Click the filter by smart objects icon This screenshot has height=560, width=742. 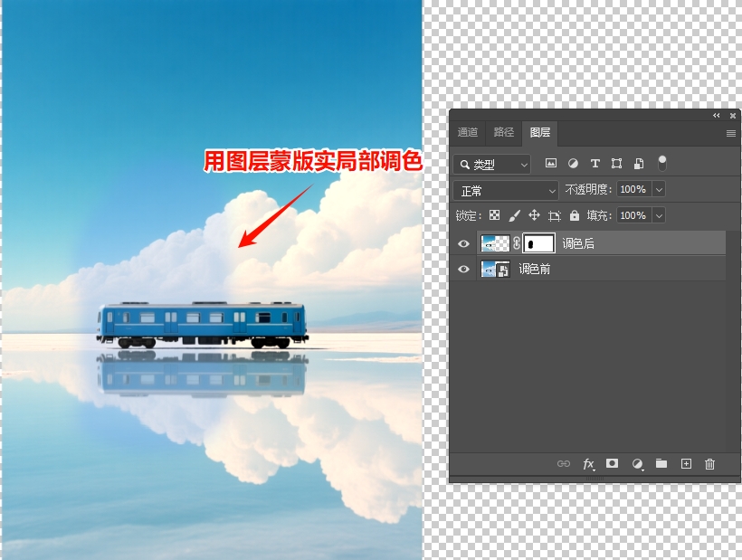(640, 164)
